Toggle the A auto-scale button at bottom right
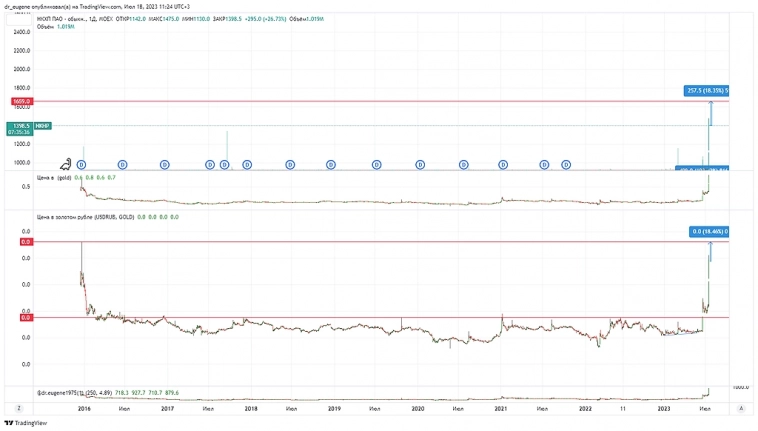Screen dimensions: 758x431 [739, 408]
